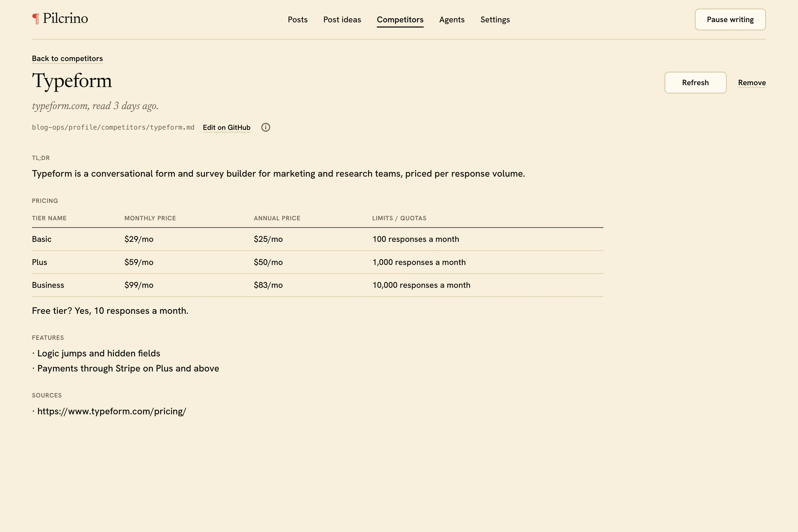Click the Limits / Quotas column header
Viewport: 798px width, 532px height.
399,218
